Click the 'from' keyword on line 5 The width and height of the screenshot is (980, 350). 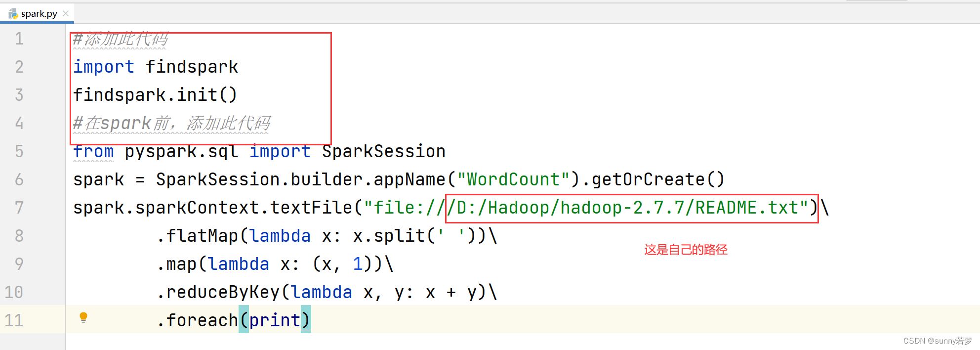pos(93,151)
